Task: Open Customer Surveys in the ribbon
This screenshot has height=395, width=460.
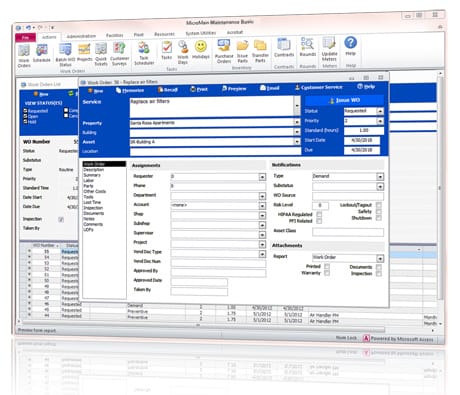Action: (119, 54)
